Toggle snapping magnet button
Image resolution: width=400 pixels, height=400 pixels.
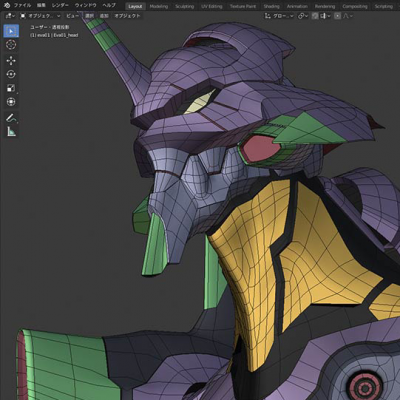315,16
